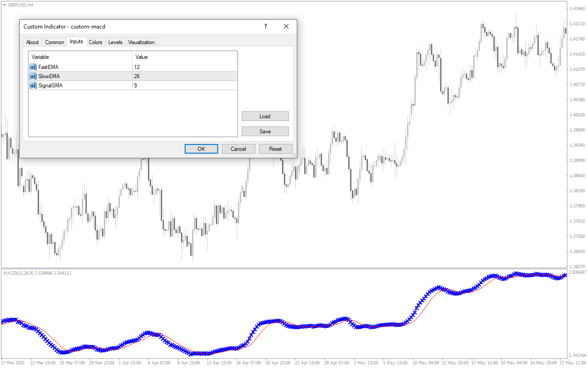The image size is (588, 368).
Task: Click the SlowEMA variable icon
Action: point(33,76)
